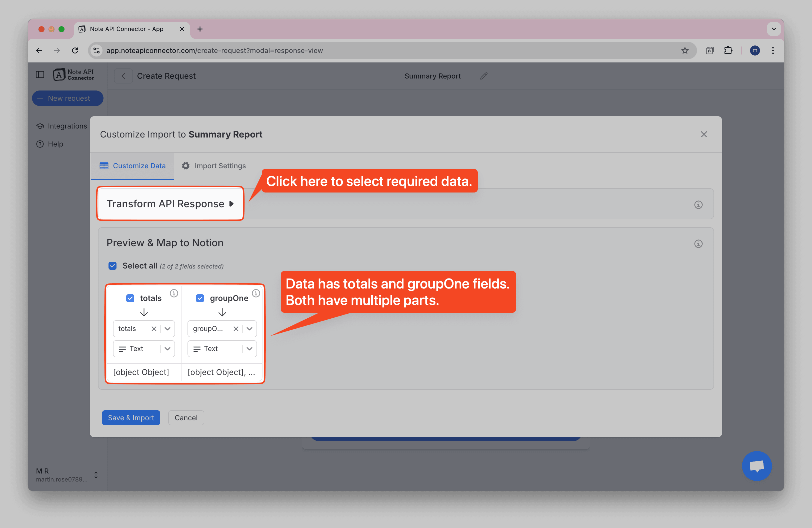Toggle the sidebar panel icon

(40, 74)
